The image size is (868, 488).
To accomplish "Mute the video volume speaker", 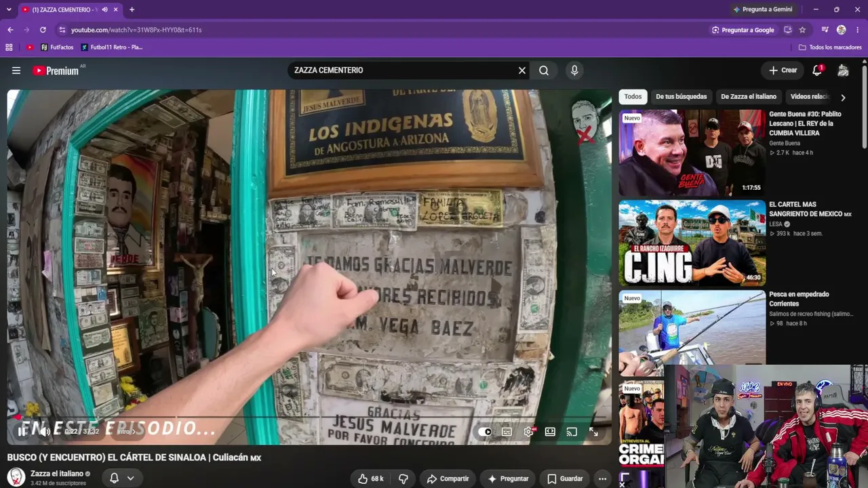I will [x=45, y=431].
